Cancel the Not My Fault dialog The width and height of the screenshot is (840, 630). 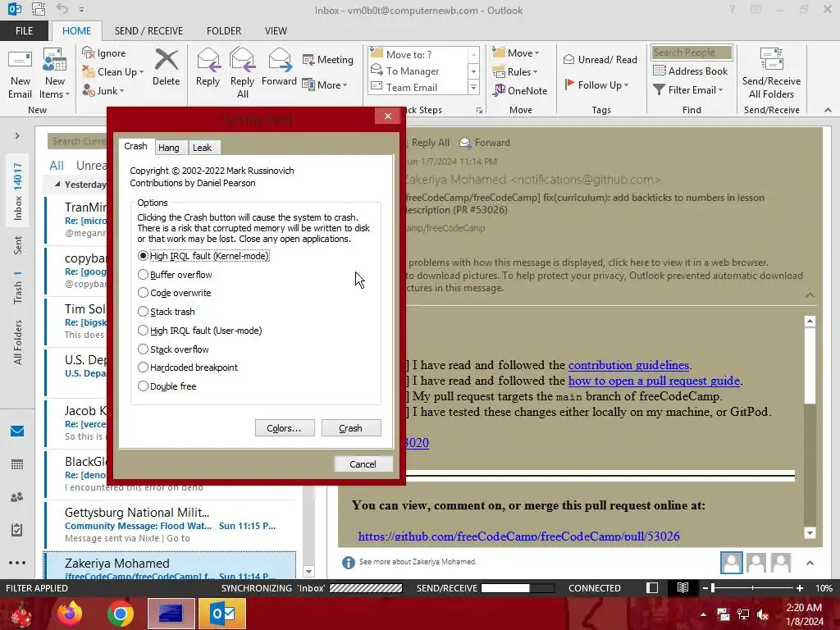pos(363,464)
